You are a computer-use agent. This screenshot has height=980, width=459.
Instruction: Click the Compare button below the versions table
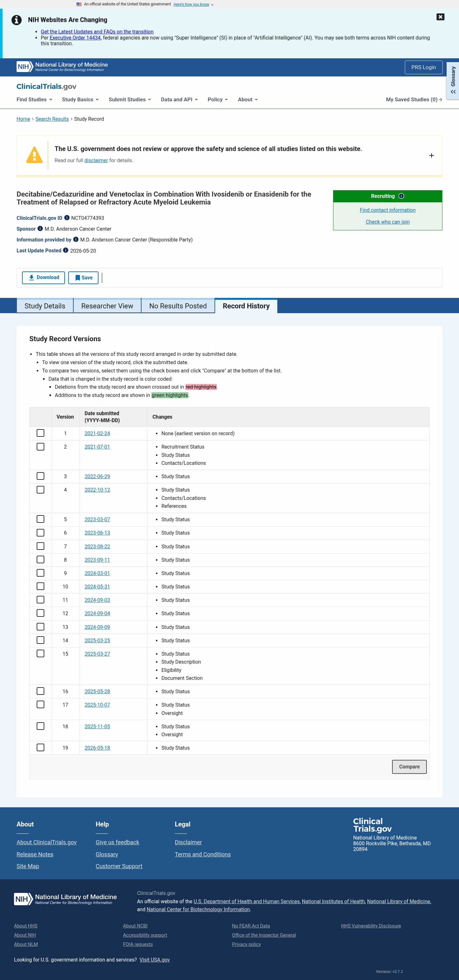[409, 767]
